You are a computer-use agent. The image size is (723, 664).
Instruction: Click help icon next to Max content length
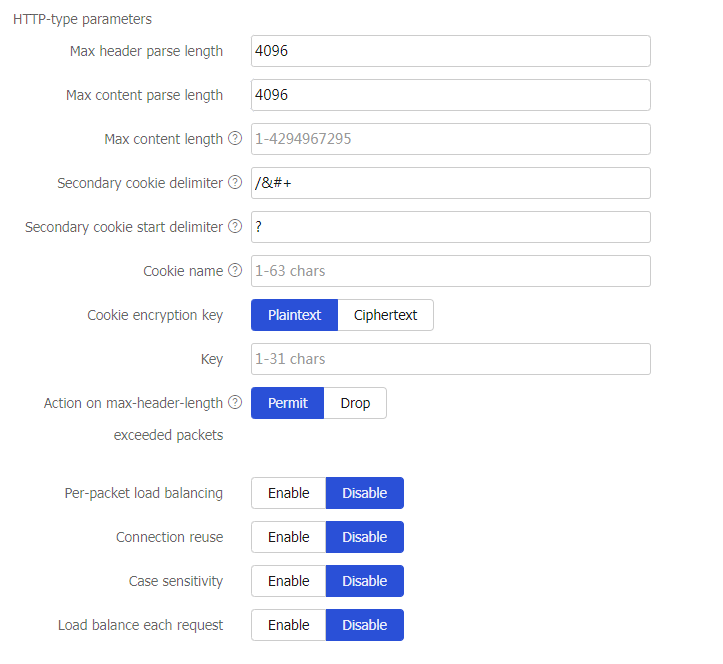(x=235, y=139)
